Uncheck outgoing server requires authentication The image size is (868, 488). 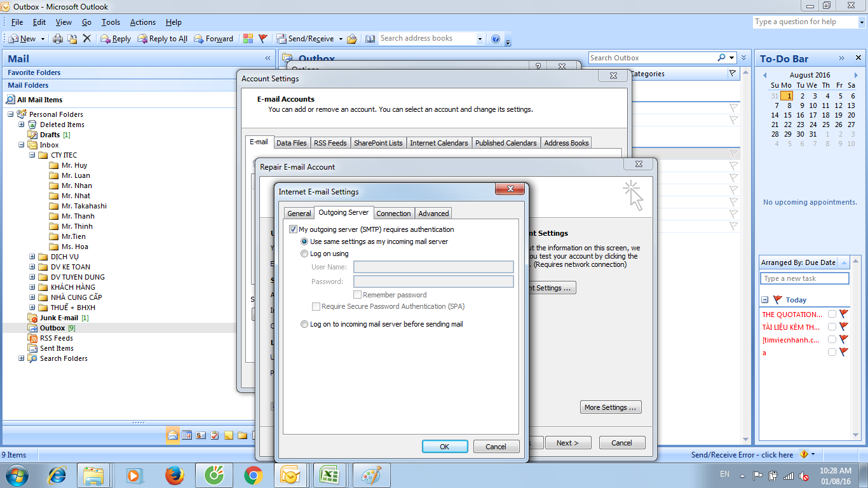294,229
